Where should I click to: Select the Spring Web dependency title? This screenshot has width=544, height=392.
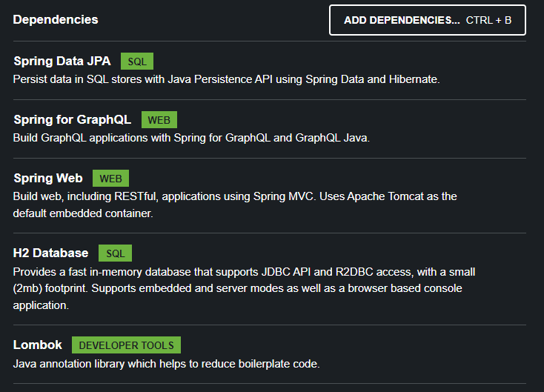tap(48, 179)
